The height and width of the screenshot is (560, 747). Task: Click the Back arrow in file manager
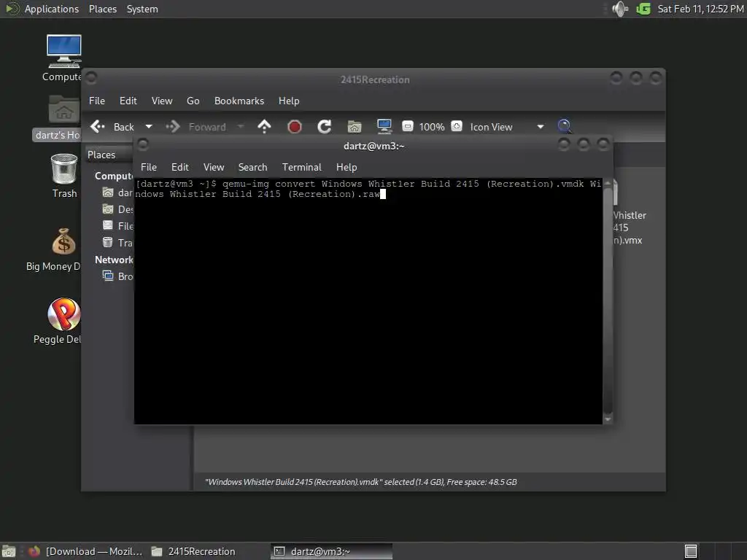(98, 127)
